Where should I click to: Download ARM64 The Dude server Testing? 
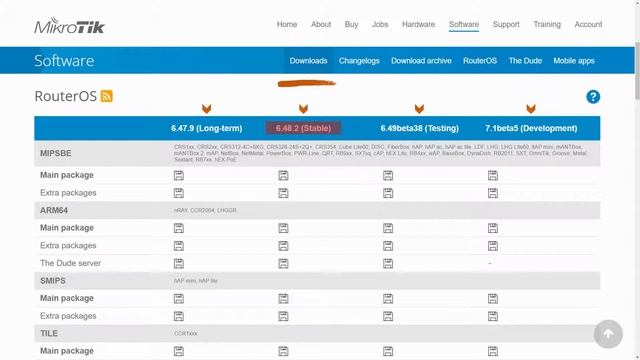tap(388, 264)
